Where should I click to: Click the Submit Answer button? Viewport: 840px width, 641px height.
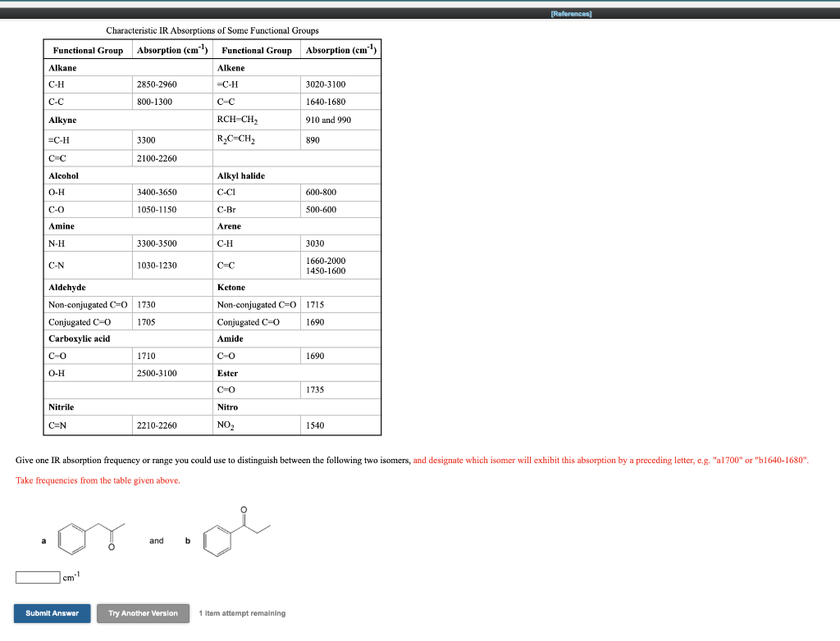coord(52,613)
